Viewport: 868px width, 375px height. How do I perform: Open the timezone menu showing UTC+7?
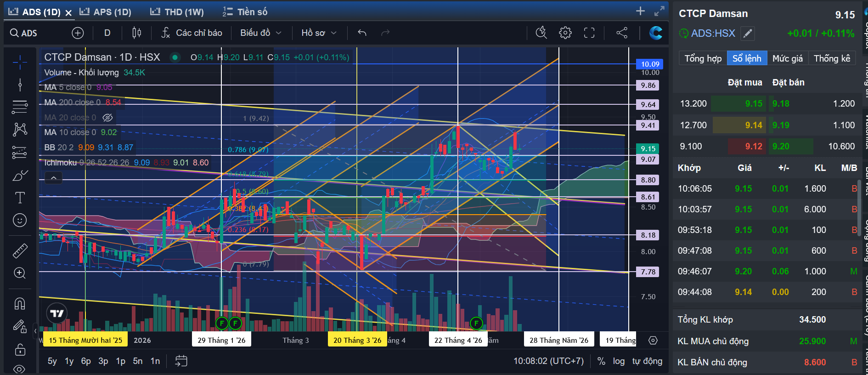tap(548, 361)
